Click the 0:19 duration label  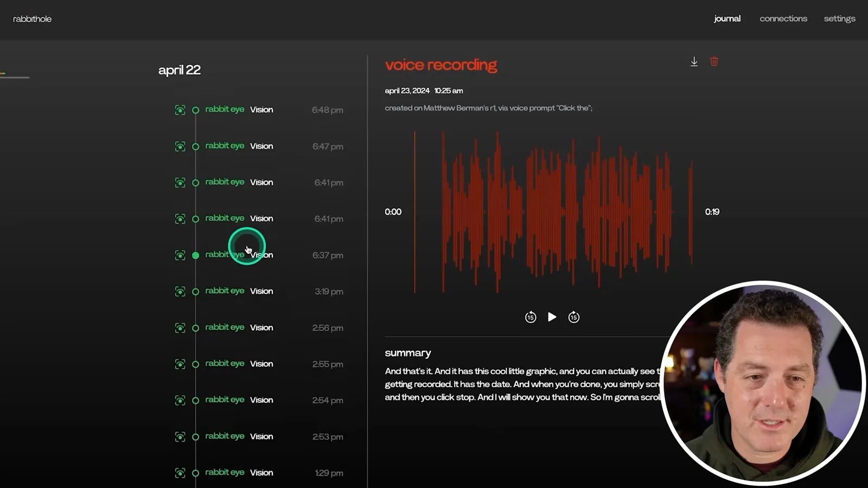point(712,212)
